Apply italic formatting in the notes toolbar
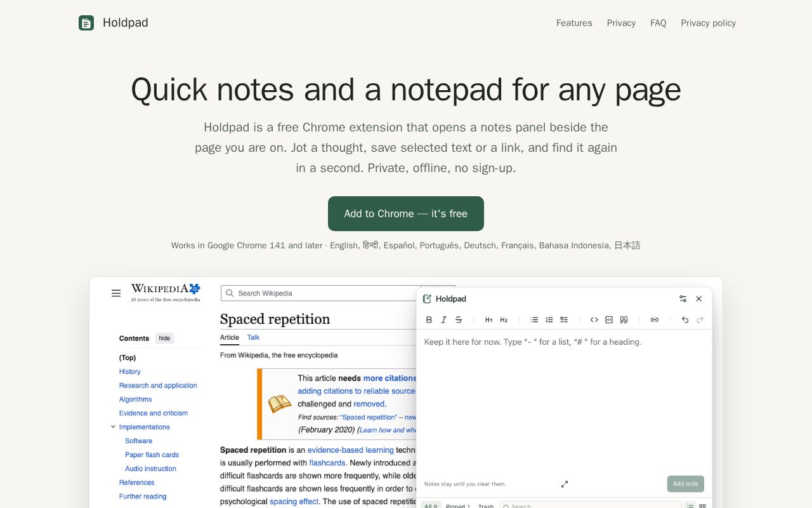Viewport: 812px width, 508px height. pos(444,319)
